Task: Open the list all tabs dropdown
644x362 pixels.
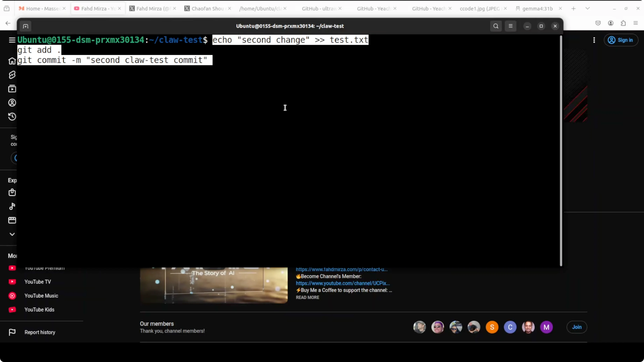Action: click(x=587, y=9)
